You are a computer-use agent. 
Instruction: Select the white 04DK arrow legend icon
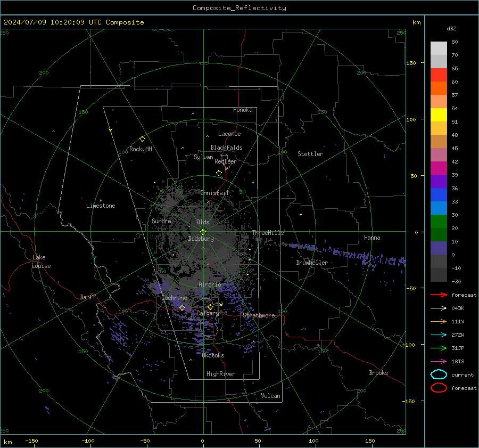[x=439, y=308]
